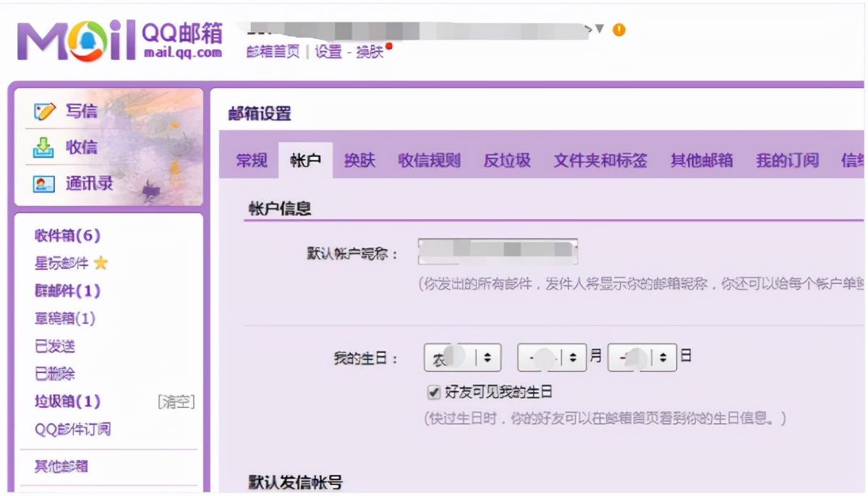Open the 通讯录 contacts icon
Screen dimensions: 868x496
coord(43,183)
